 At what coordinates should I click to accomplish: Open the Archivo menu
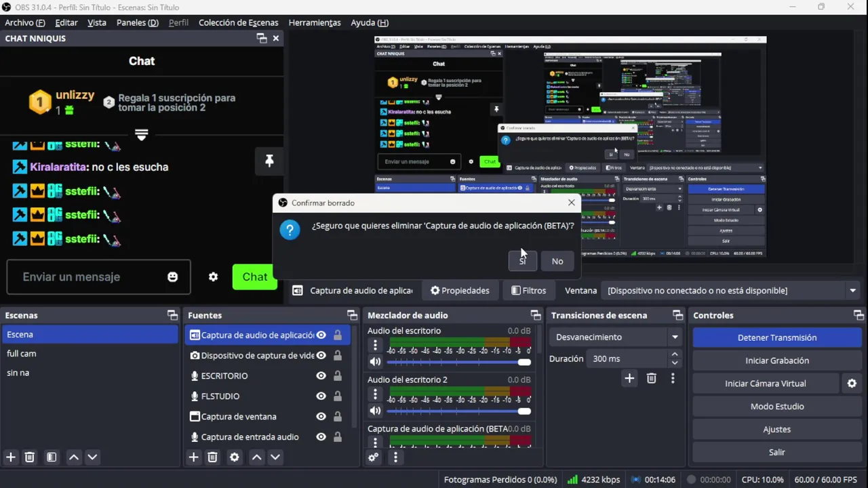[x=25, y=22]
